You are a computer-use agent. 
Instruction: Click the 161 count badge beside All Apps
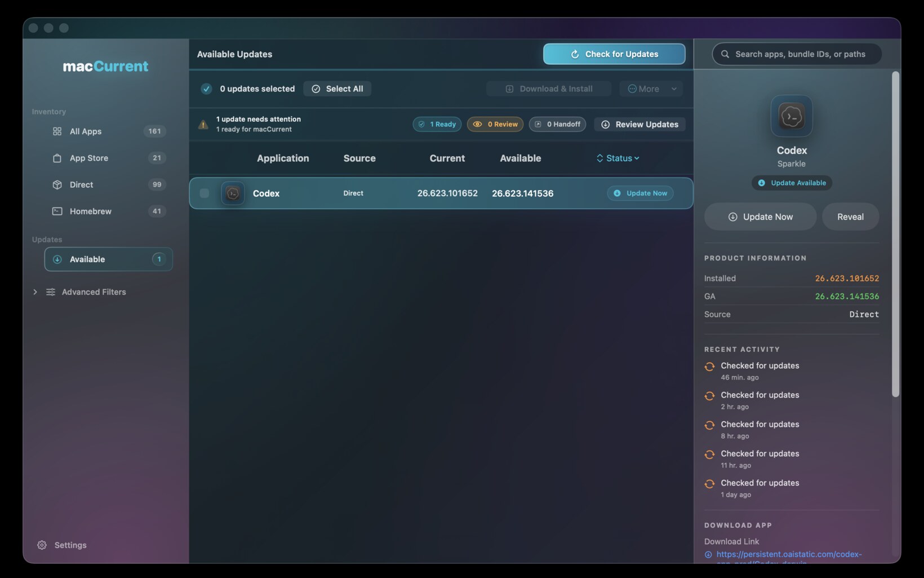(x=154, y=131)
